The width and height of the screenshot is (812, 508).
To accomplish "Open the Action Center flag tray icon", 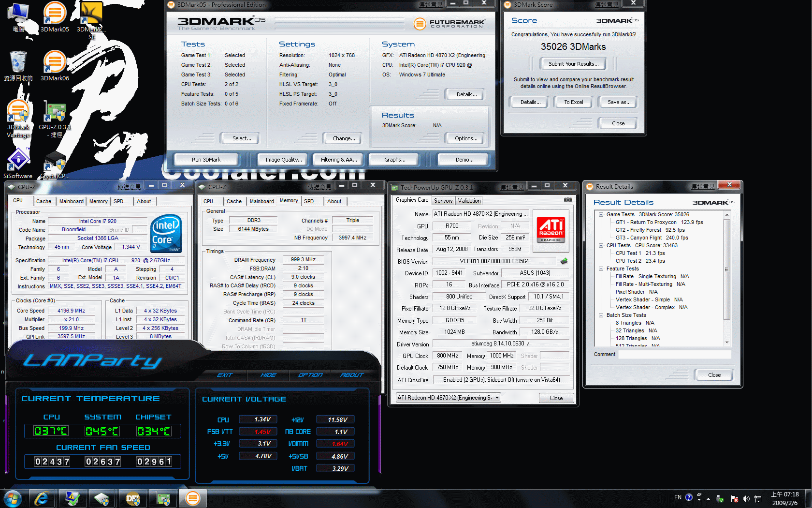I will pos(735,499).
